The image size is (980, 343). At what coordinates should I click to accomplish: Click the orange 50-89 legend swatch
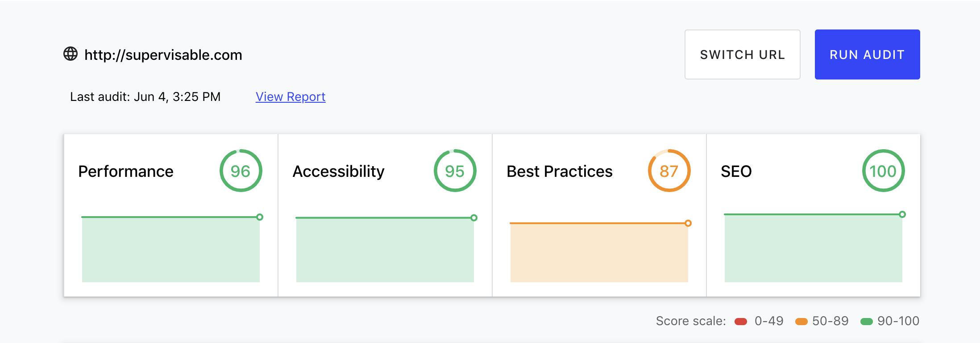tap(801, 322)
